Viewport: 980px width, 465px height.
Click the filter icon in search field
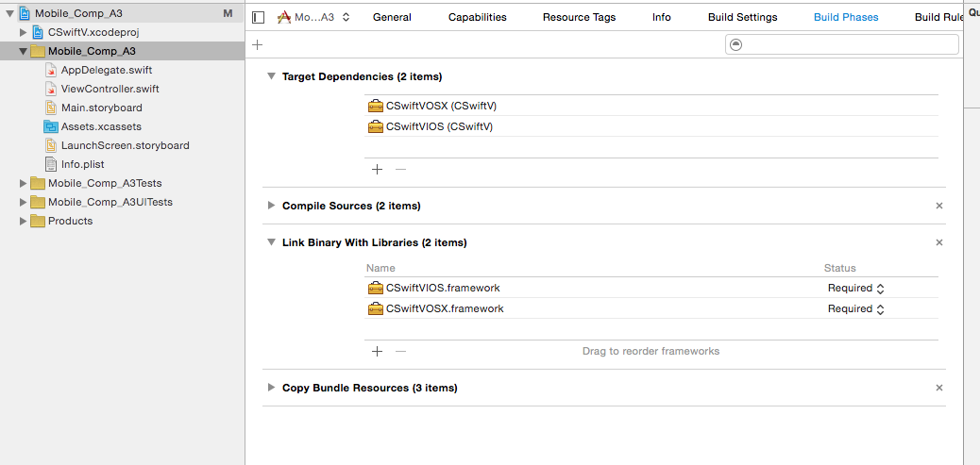736,44
